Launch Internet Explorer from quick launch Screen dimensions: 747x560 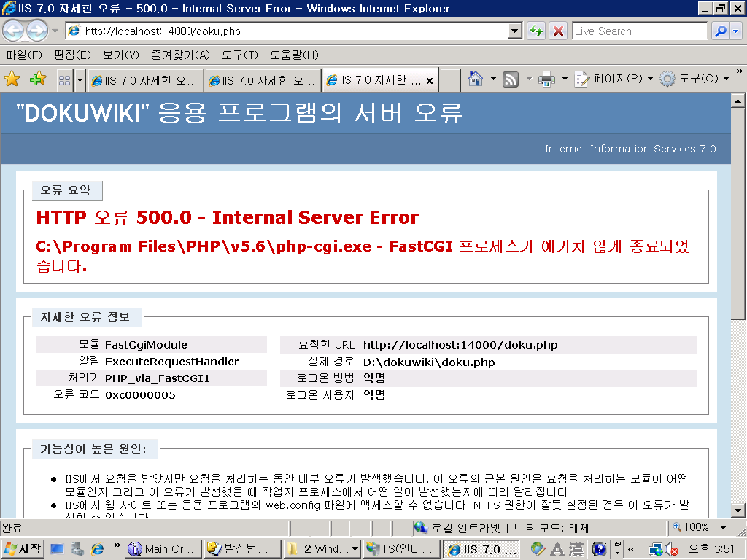(x=97, y=549)
